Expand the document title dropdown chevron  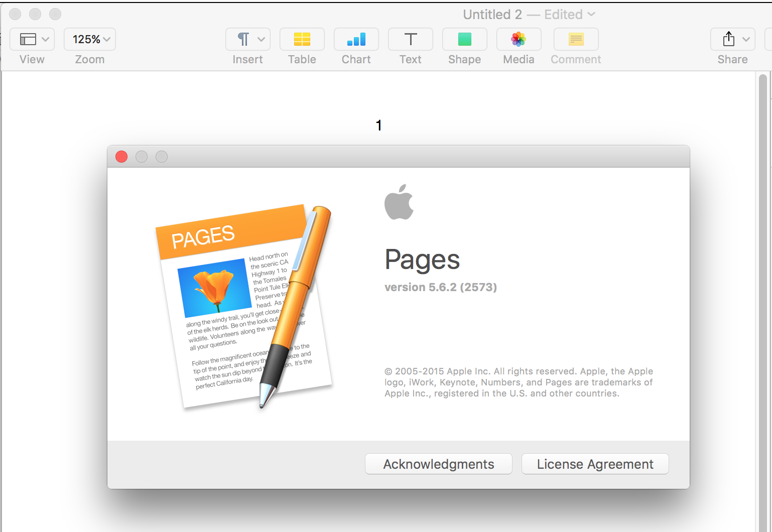coord(591,15)
